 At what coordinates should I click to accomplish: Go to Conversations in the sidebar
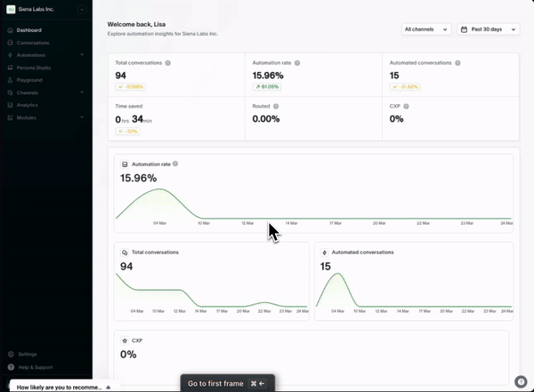[33, 43]
